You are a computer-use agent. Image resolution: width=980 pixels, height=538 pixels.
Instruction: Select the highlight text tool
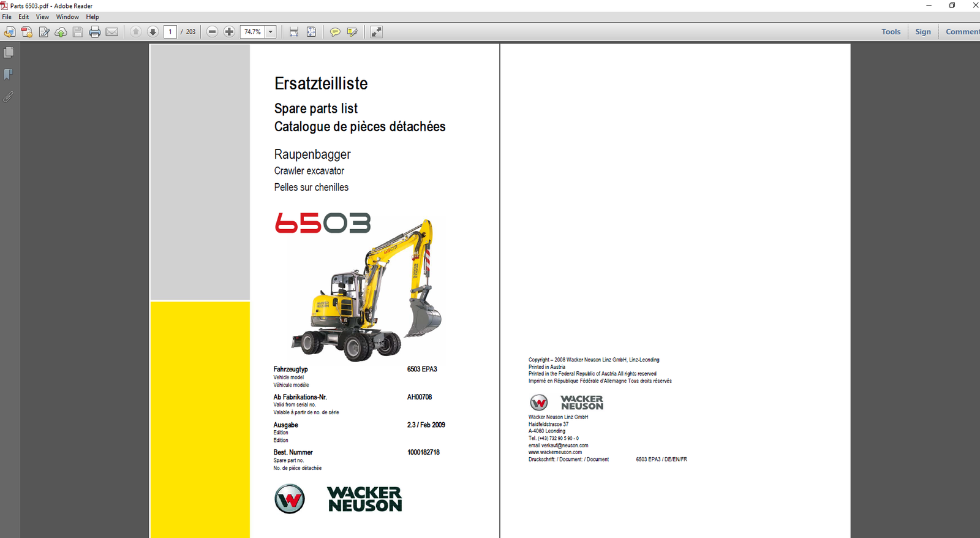(x=352, y=32)
